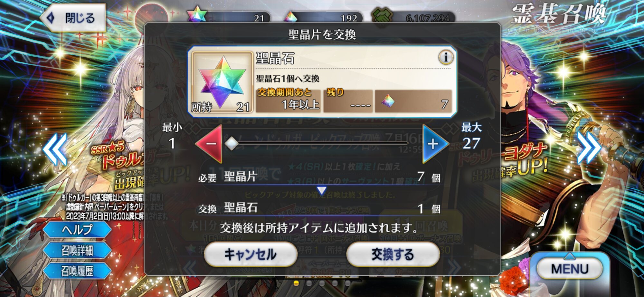Image resolution: width=644 pixels, height=297 pixels.
Task: View 召喚履歴 summon history
Action: [x=77, y=271]
